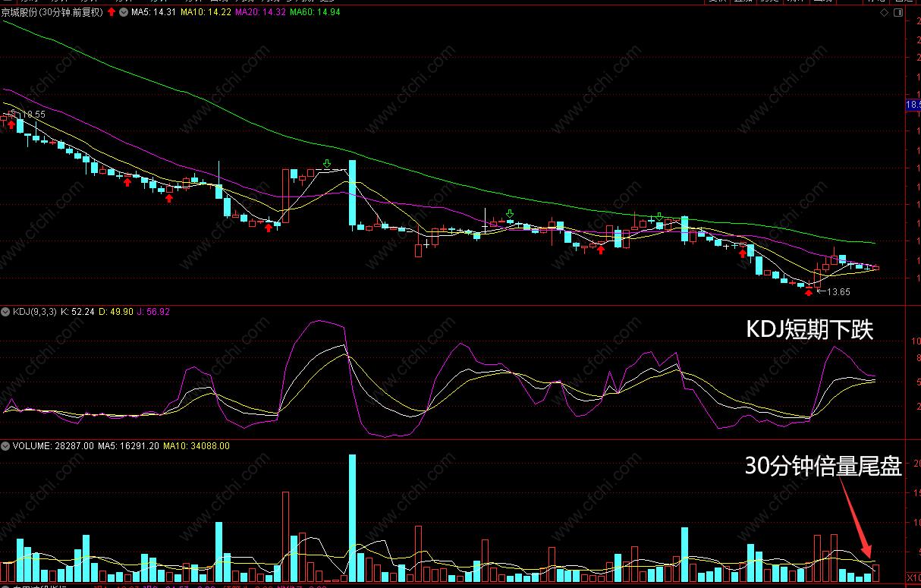Click the volume MA5: 16291.20 label
921x588 pixels.
(x=128, y=446)
